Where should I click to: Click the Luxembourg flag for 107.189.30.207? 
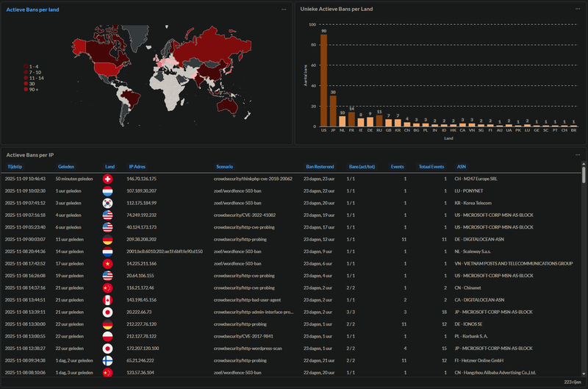pos(107,191)
